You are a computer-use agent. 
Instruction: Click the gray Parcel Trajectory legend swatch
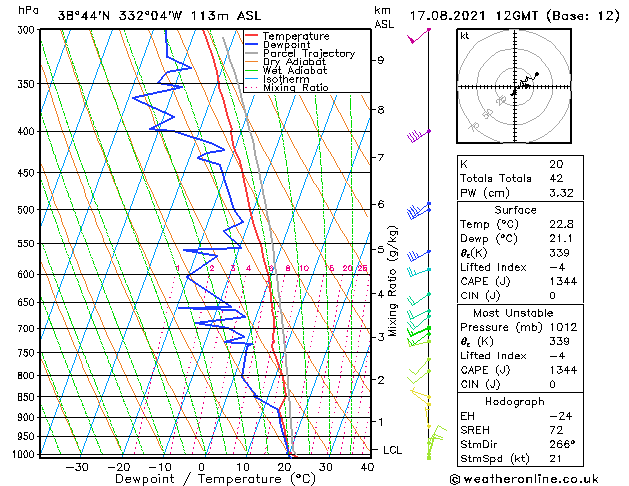pos(251,53)
